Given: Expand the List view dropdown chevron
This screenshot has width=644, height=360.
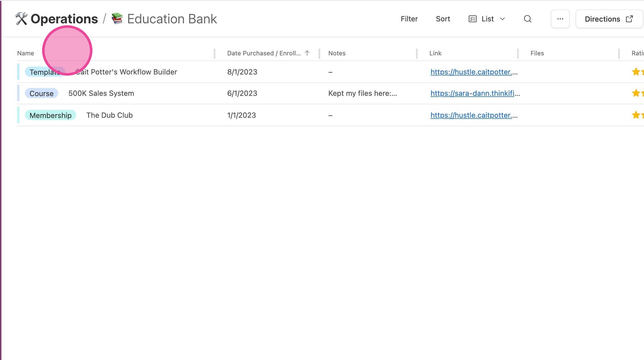Looking at the screenshot, I should (x=502, y=19).
